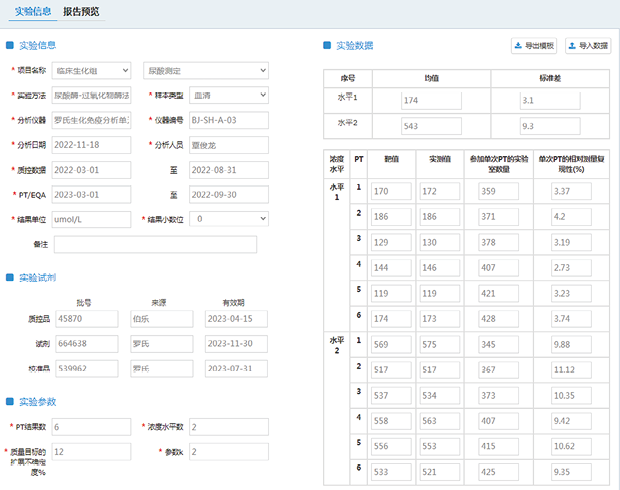Viewport: 620px width, 490px height.
Task: Click the 均值 column header
Action: pyautogui.click(x=431, y=78)
